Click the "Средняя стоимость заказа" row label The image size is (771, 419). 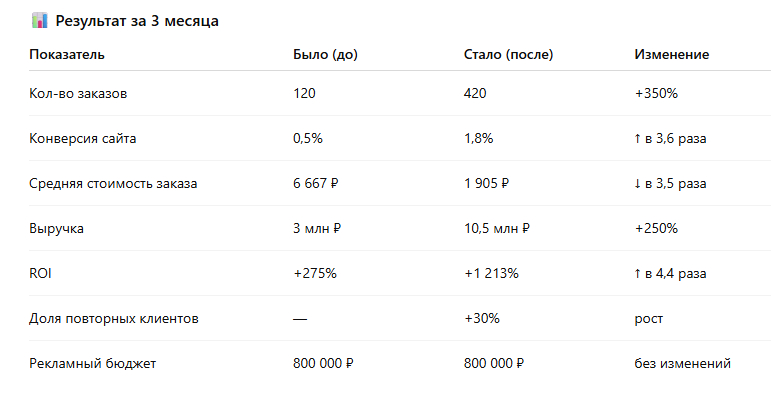click(114, 183)
